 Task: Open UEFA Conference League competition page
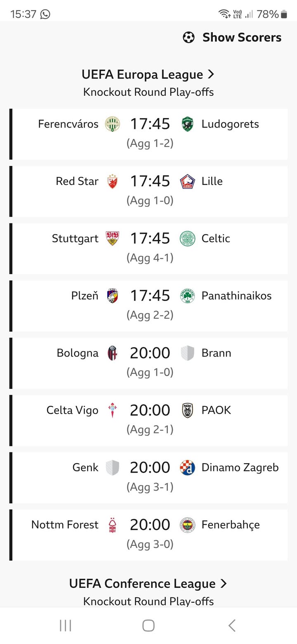pos(142,584)
